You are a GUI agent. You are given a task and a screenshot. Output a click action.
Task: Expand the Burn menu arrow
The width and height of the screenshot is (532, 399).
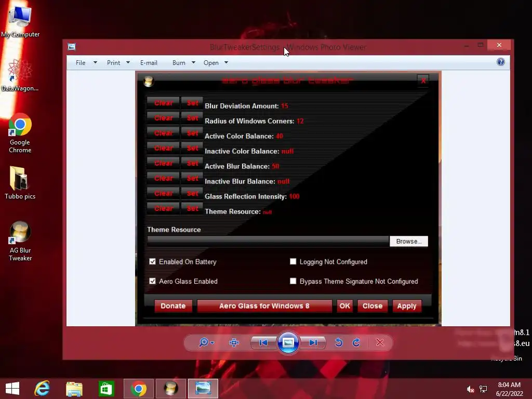(193, 62)
